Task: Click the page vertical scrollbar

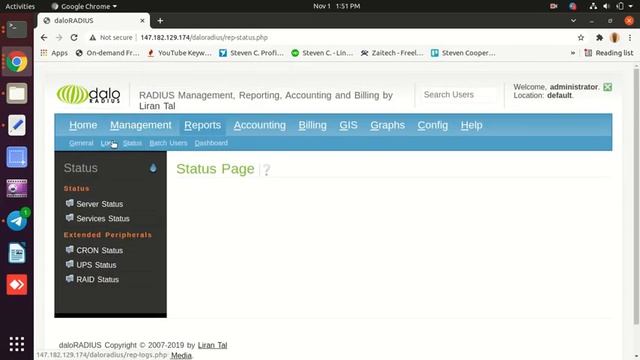Action: click(636, 196)
